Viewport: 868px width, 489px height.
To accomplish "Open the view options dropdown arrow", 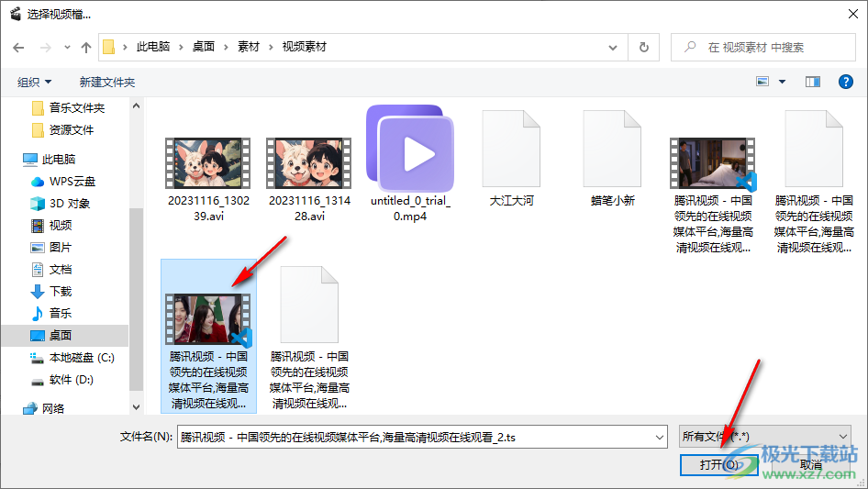I will tap(783, 82).
